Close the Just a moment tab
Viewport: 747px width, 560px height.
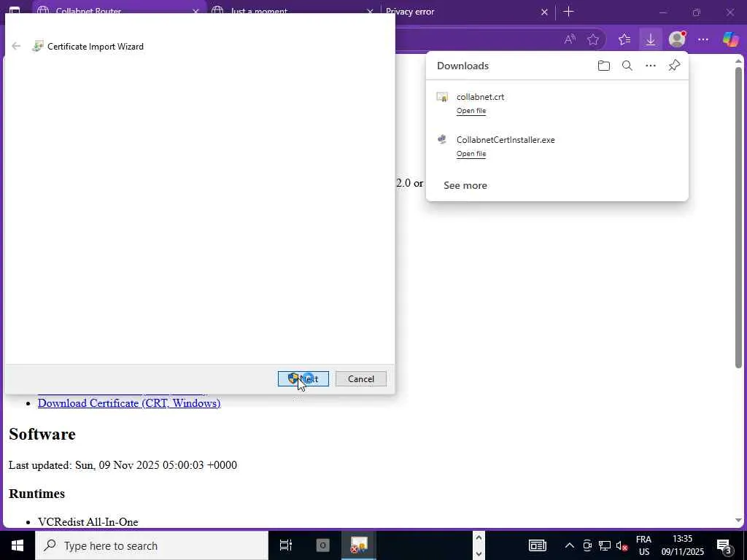pyautogui.click(x=370, y=12)
